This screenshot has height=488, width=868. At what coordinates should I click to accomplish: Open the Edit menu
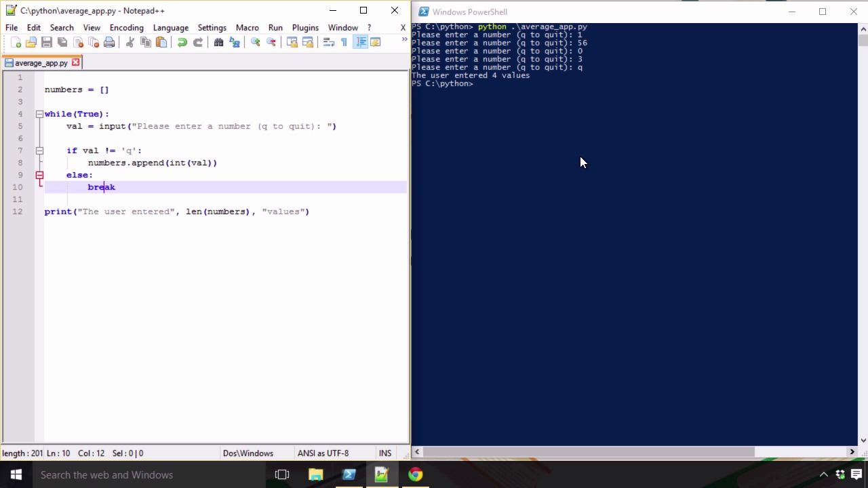point(34,28)
